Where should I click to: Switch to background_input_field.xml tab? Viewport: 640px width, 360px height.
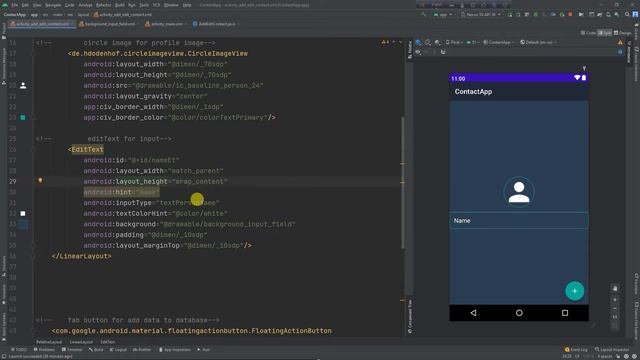click(107, 24)
